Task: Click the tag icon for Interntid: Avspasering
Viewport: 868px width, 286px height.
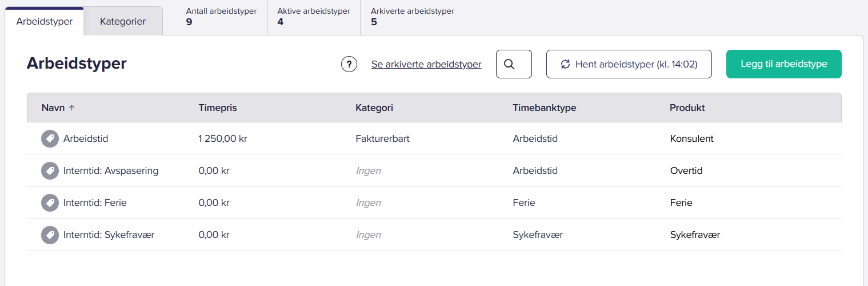Action: [50, 170]
